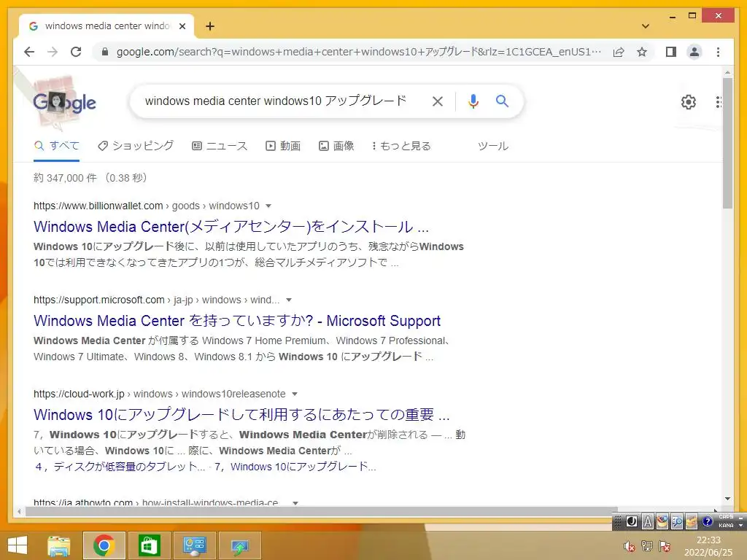The width and height of the screenshot is (747, 560).
Task: Clear the search query with the X
Action: click(438, 101)
